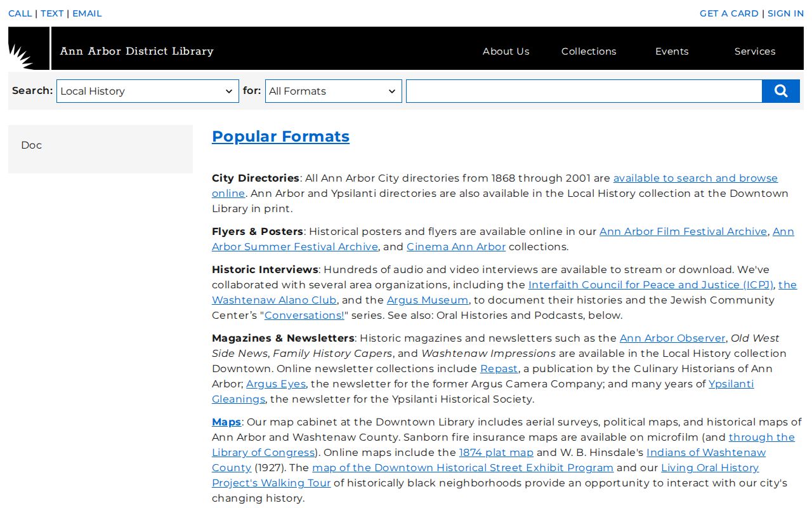Open the Ypsilanti Gleanings link
The image size is (812, 508).
click(x=731, y=384)
